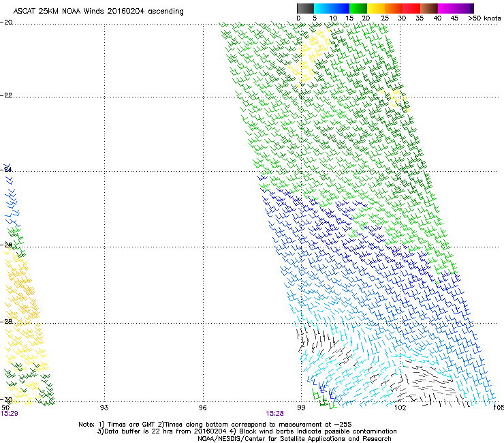The width and height of the screenshot is (504, 443).
Task: Click the purple 15:29 time stamp
Action: click(x=10, y=414)
